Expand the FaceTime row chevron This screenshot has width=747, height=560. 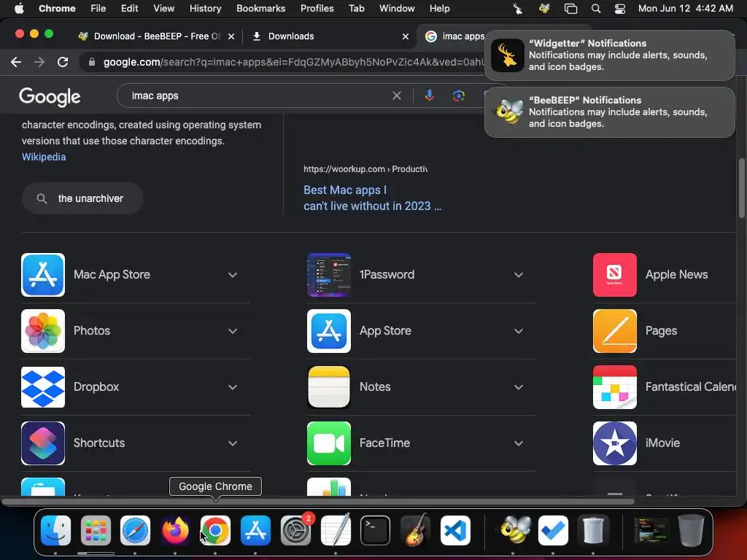519,443
